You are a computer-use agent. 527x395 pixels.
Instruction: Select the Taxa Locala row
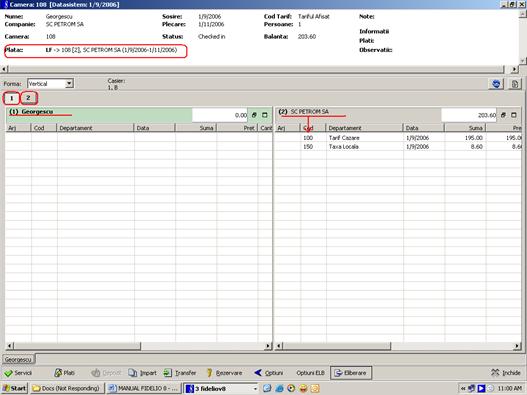click(x=398, y=147)
